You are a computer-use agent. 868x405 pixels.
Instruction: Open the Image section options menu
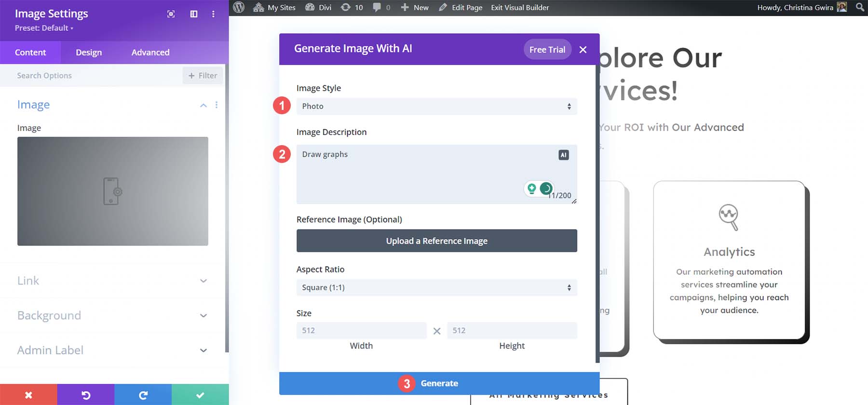point(217,105)
